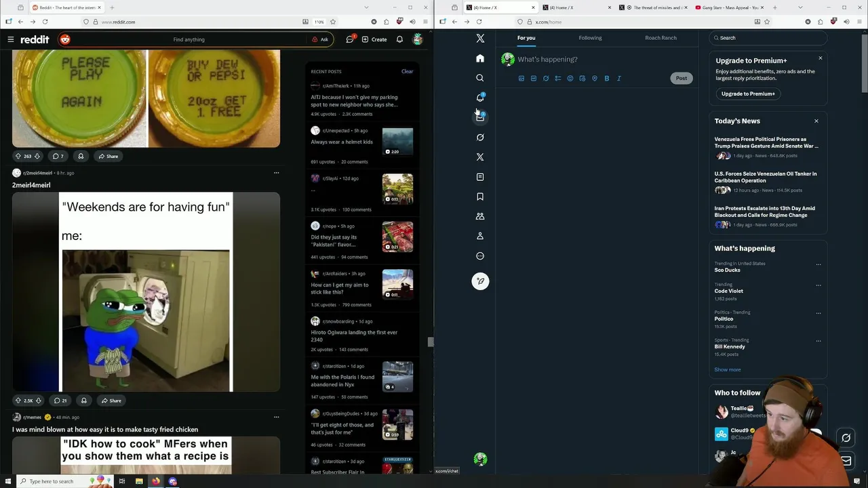Open Reddit user avatar menu
This screenshot has height=488, width=868.
(x=418, y=39)
